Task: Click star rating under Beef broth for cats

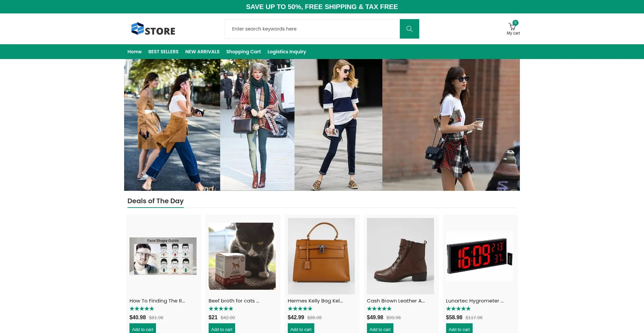Action: (221, 309)
